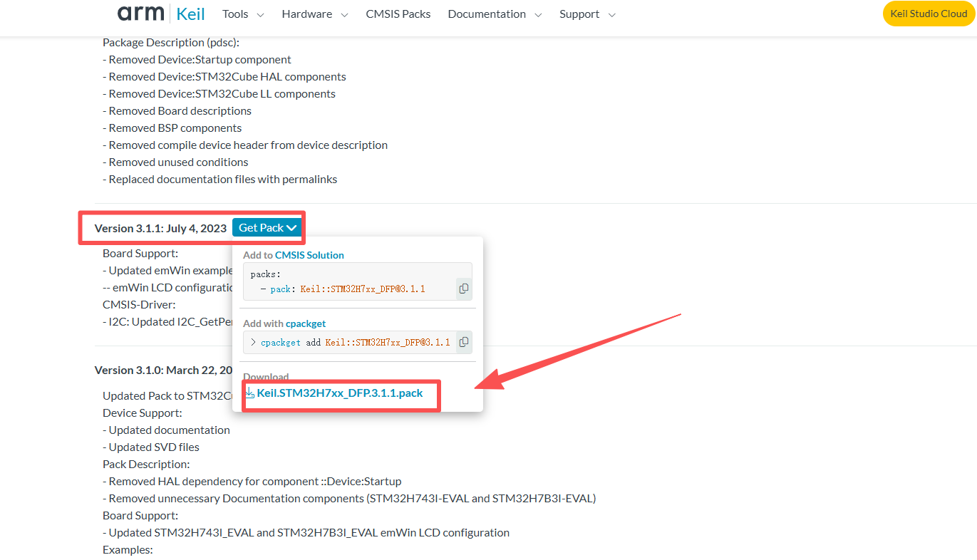Select the 'Examples:' label
The width and height of the screenshot is (977, 560).
(128, 550)
